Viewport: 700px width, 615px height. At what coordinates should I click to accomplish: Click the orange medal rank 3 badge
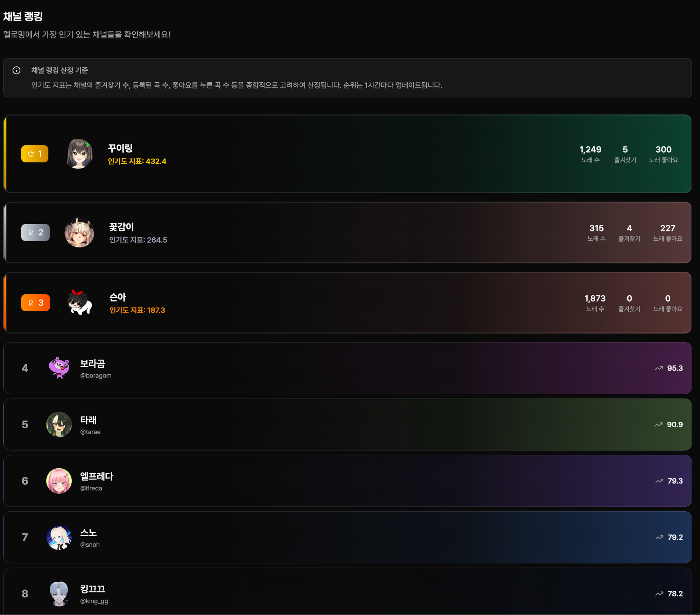35,303
